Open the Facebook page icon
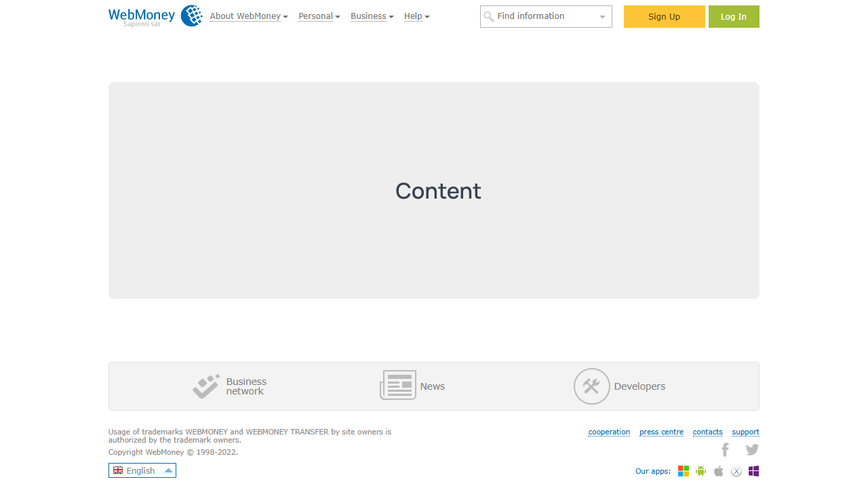This screenshot has width=868, height=488. pos(725,449)
